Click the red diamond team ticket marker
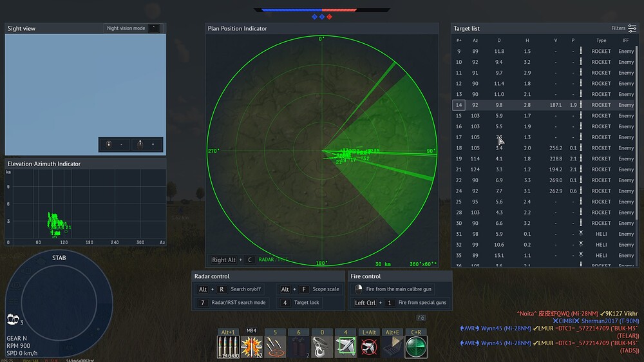Image resolution: width=644 pixels, height=362 pixels. click(329, 17)
